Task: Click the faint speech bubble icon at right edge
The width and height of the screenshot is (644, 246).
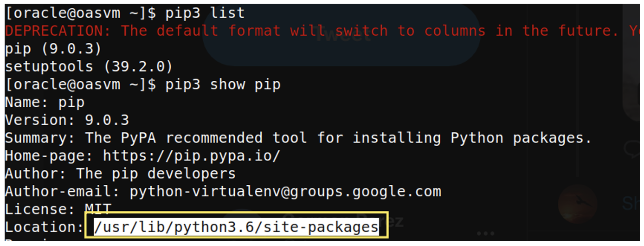Action: point(632,150)
